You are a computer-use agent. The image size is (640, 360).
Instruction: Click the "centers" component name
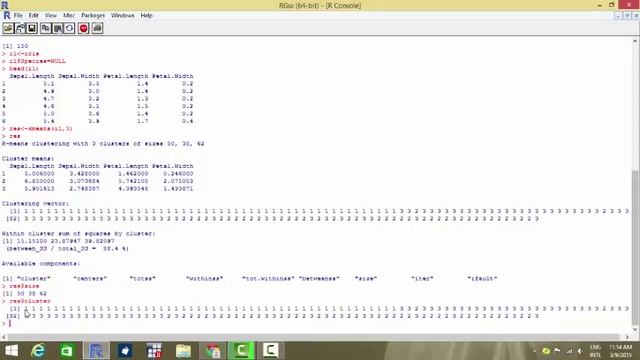click(90, 278)
